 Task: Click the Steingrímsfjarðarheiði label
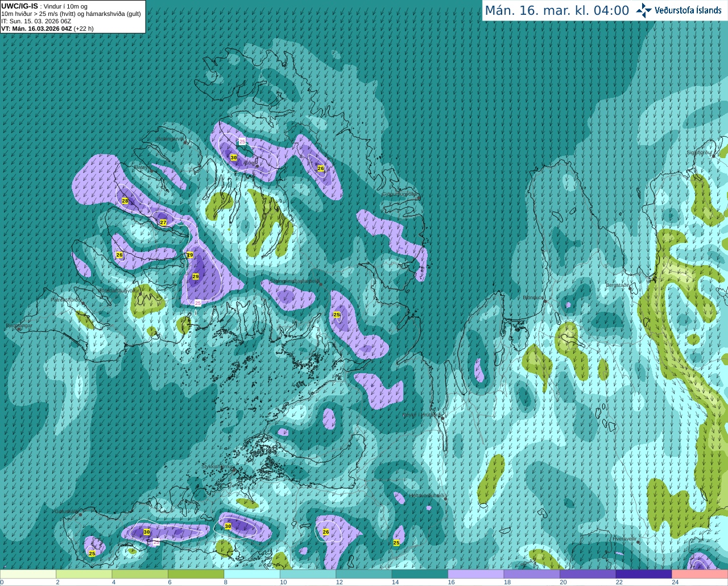[295, 281]
